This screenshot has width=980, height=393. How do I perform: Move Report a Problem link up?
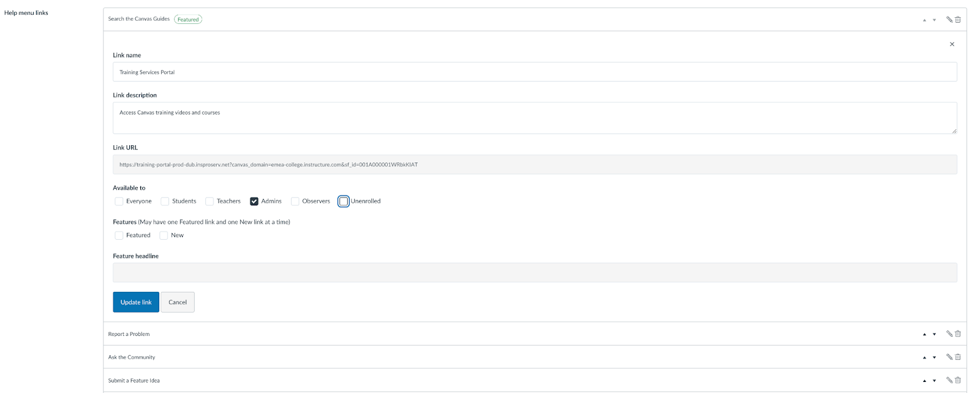point(924,335)
